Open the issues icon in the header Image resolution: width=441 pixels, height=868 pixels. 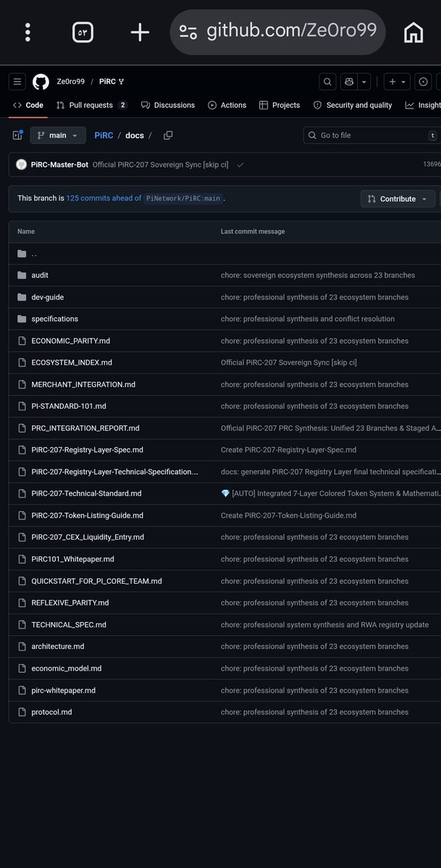pos(424,82)
